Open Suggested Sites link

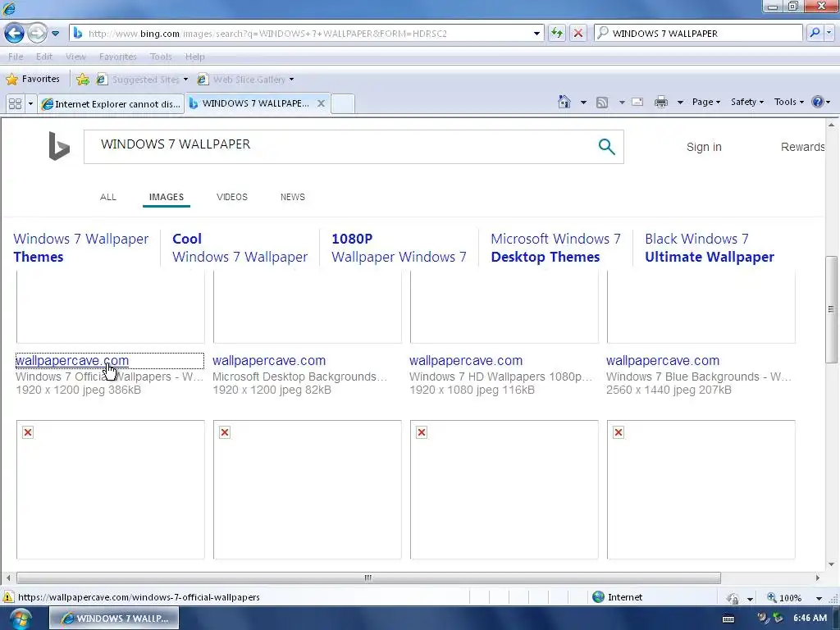(142, 80)
